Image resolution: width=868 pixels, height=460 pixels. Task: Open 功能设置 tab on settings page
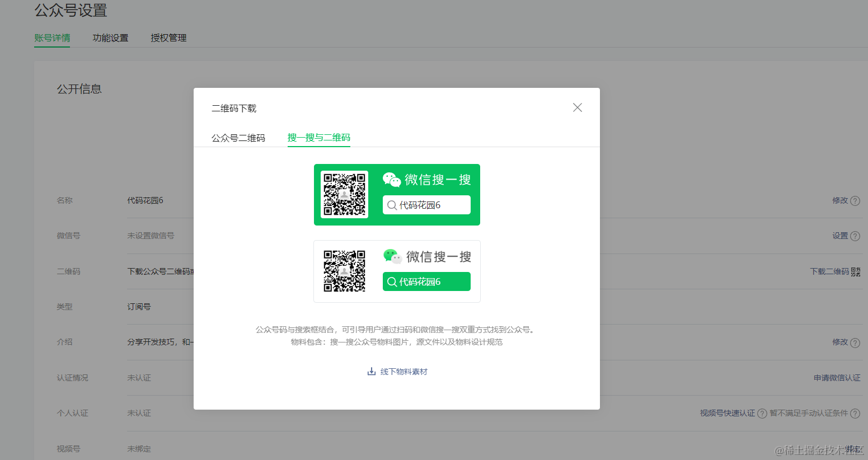click(110, 38)
